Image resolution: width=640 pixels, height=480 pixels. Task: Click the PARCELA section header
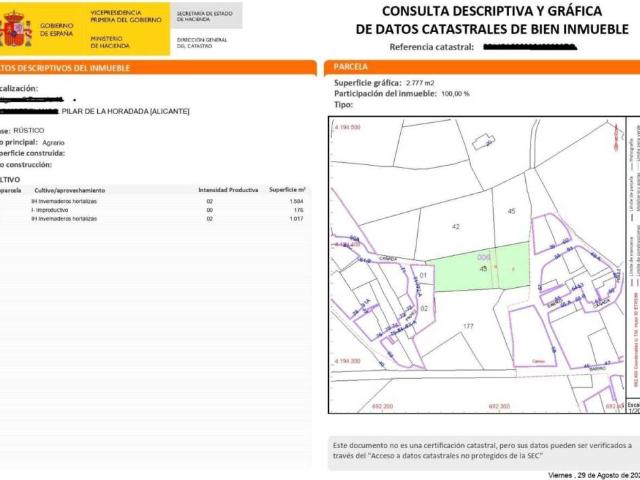pyautogui.click(x=352, y=67)
